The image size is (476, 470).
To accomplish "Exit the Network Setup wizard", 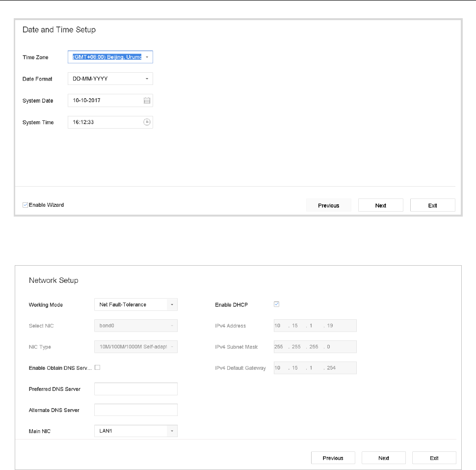I will (x=434, y=458).
